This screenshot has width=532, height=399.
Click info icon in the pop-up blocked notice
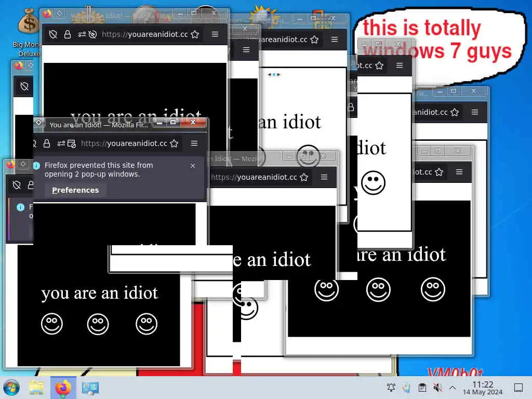[x=37, y=166]
